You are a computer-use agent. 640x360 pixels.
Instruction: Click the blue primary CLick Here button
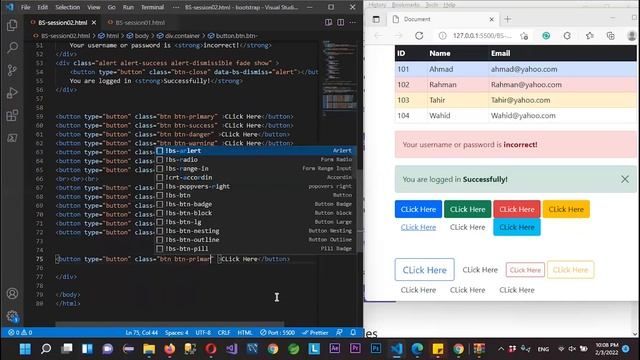418,209
